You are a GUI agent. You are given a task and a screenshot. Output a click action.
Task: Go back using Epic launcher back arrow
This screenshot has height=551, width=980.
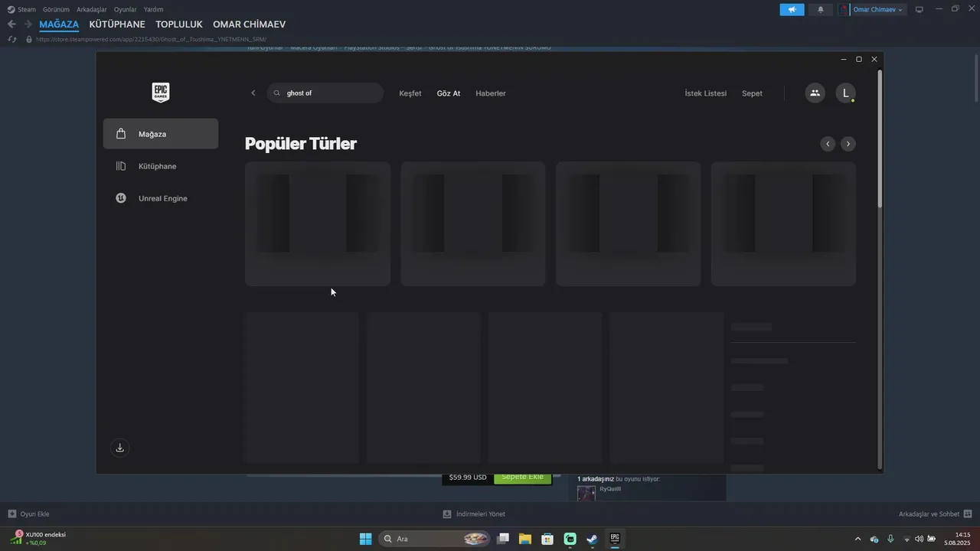click(x=253, y=93)
